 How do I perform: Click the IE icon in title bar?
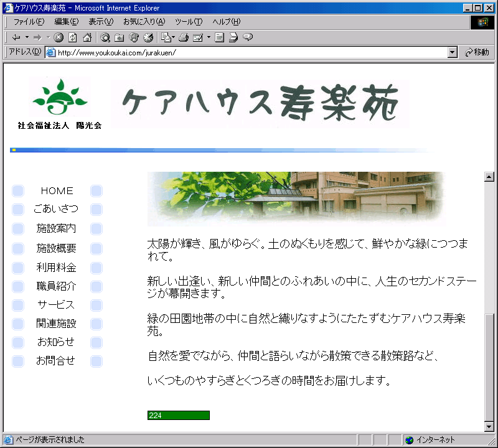click(x=8, y=7)
